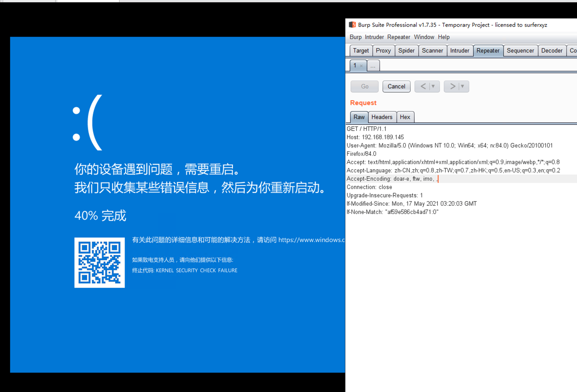Close Repeater tab 1 with x
577x392 pixels.
(361, 66)
